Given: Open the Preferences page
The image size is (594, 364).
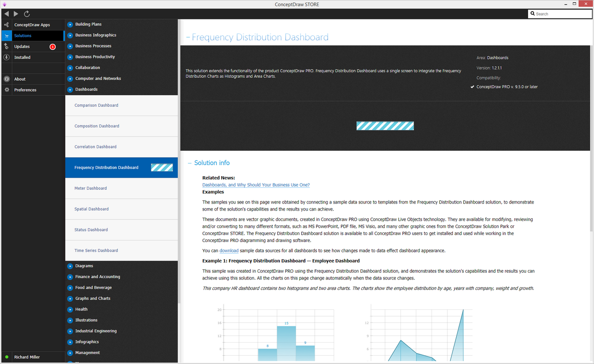Looking at the screenshot, I should coord(32,90).
